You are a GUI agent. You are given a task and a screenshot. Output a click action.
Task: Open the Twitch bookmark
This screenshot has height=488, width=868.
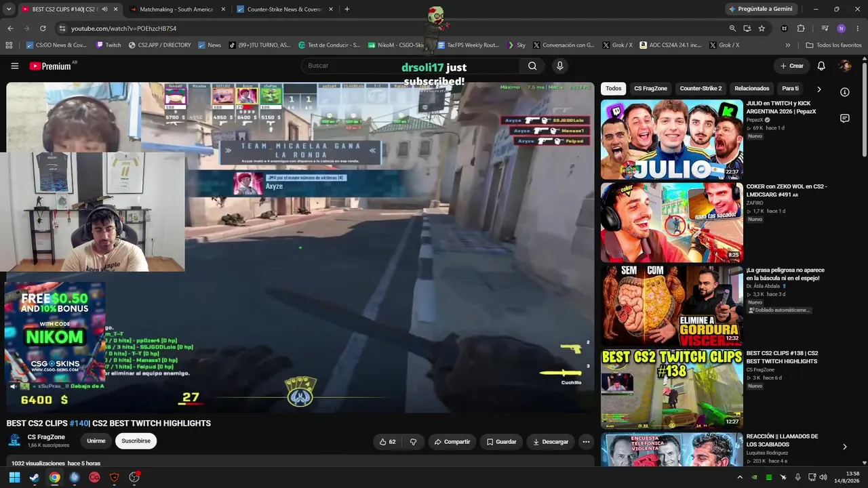pos(108,45)
